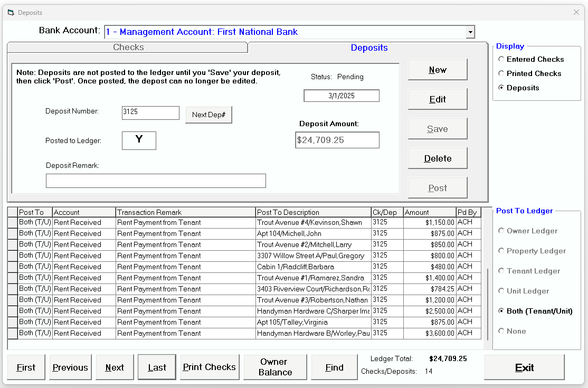
Task: Expand the Bank Account selection list arrow
Action: pos(470,32)
